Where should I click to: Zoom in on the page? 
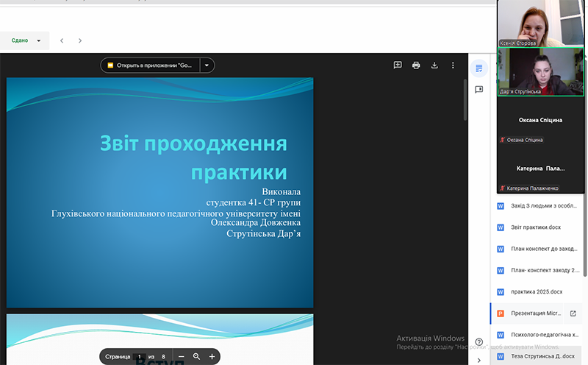pyautogui.click(x=212, y=356)
